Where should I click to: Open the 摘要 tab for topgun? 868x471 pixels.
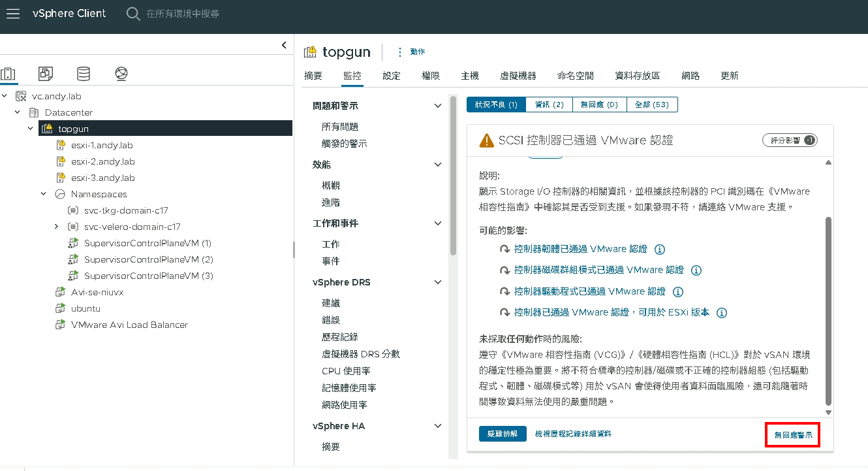point(313,76)
